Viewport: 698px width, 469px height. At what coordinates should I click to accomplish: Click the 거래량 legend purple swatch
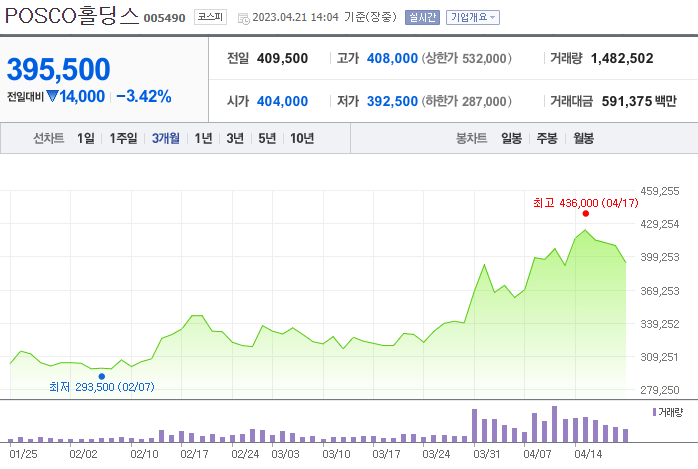[x=654, y=412]
